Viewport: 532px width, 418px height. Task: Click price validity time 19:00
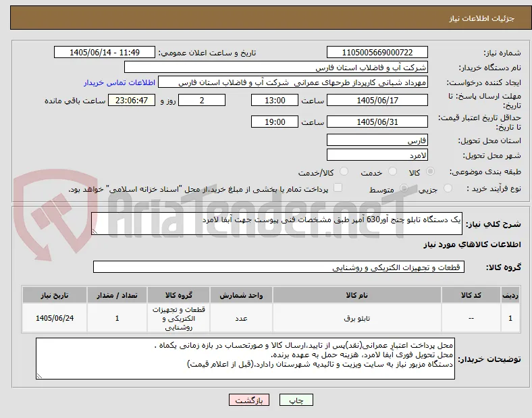pos(275,122)
